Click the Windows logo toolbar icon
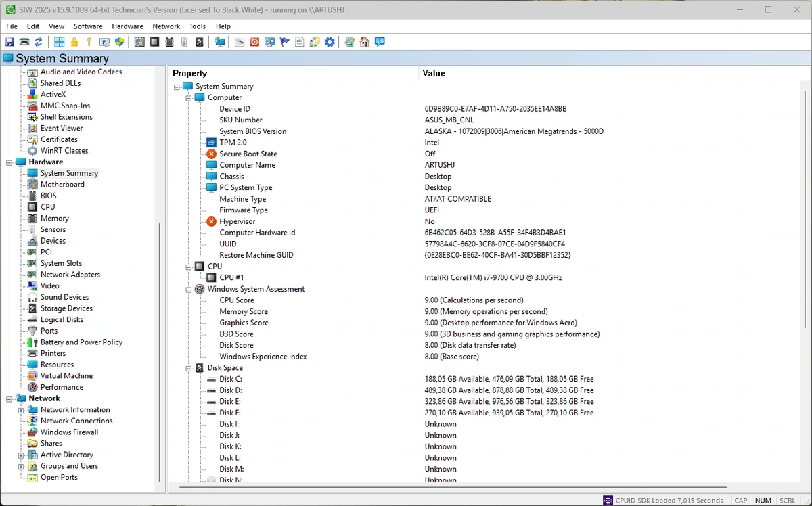The width and height of the screenshot is (812, 506). 60,42
